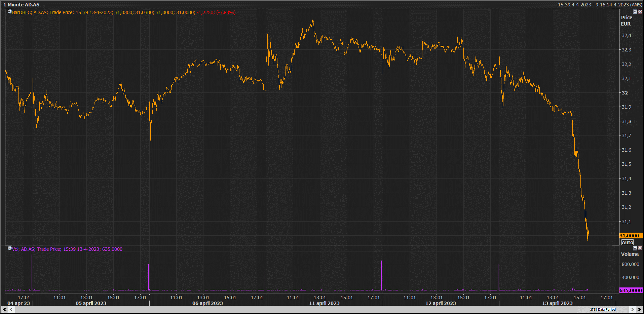Jump to earliest data with double-left arrow

coord(4,309)
